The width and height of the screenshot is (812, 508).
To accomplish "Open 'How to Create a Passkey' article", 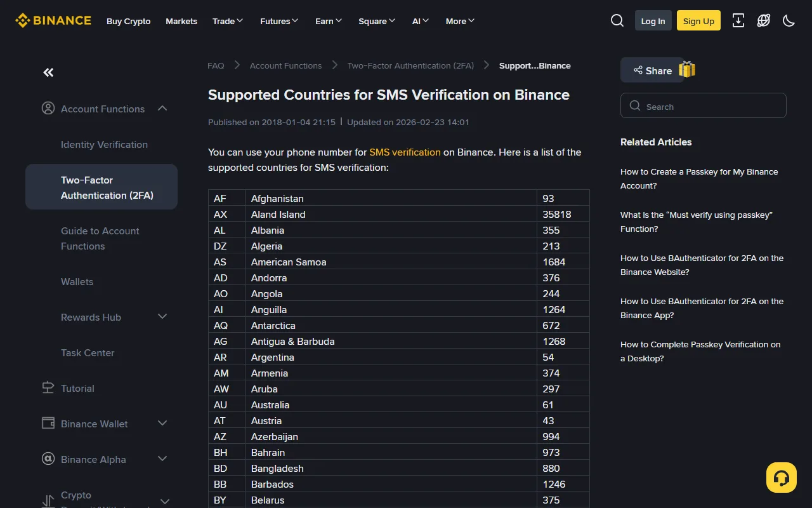I will (x=699, y=178).
